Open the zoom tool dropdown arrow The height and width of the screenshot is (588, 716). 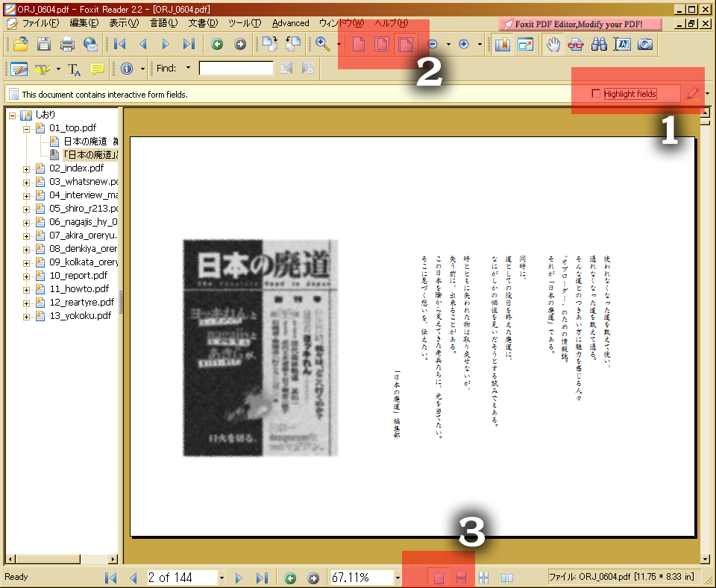pos(339,44)
